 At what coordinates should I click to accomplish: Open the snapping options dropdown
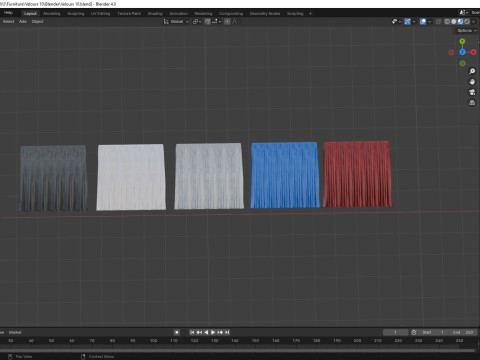tap(216, 21)
